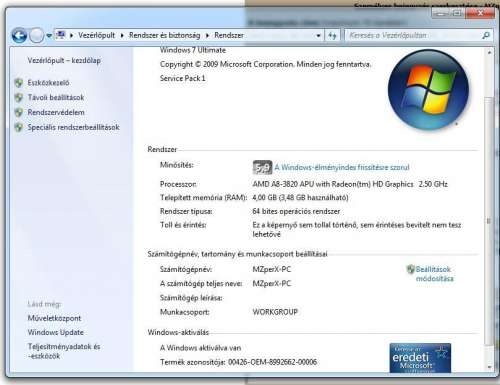
Task: Close the Rendszer window
Action: pyautogui.click(x=480, y=13)
